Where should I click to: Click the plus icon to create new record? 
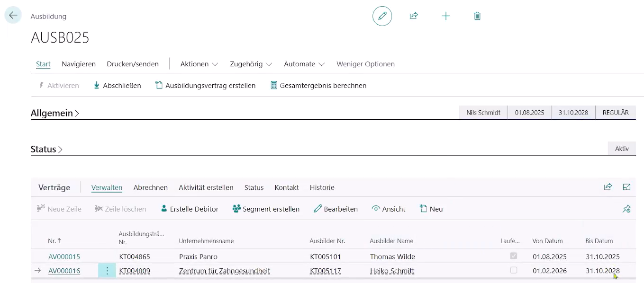445,16
